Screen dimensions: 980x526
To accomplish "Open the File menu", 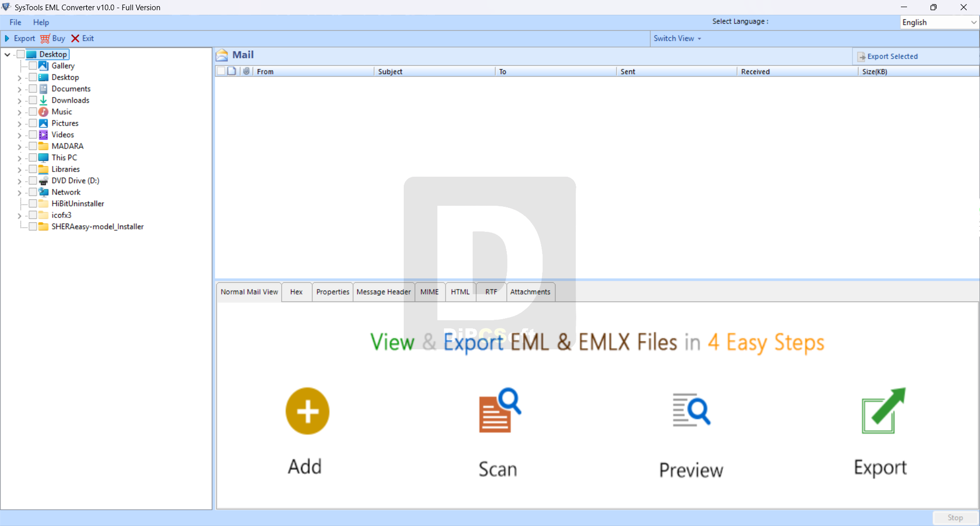I will (15, 22).
